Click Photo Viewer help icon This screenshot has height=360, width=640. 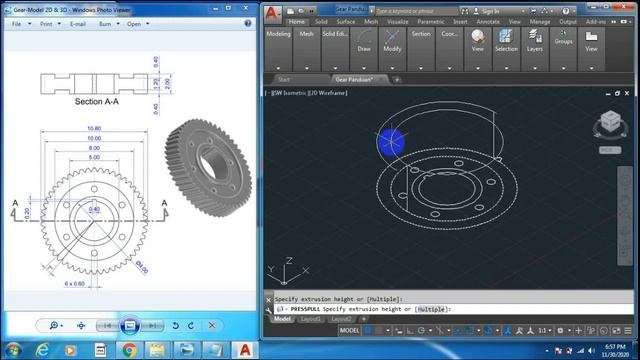[248, 23]
